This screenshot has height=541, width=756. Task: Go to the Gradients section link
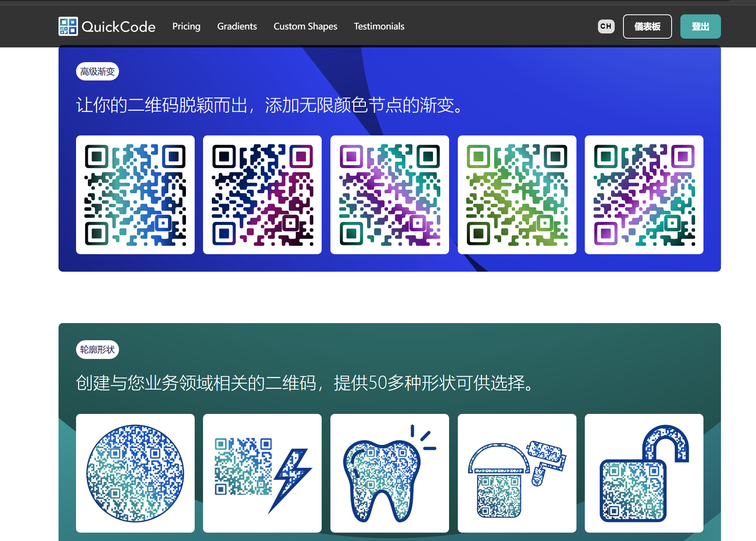point(237,26)
